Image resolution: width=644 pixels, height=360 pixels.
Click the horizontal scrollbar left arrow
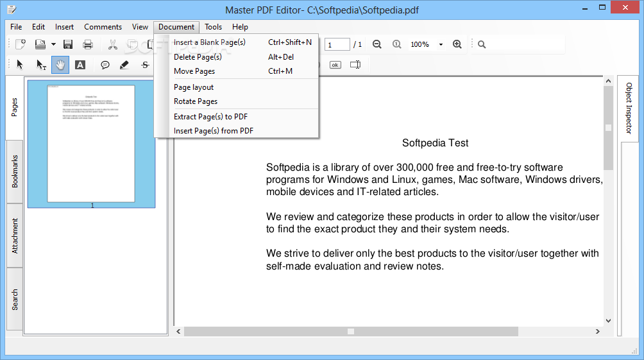click(x=178, y=331)
